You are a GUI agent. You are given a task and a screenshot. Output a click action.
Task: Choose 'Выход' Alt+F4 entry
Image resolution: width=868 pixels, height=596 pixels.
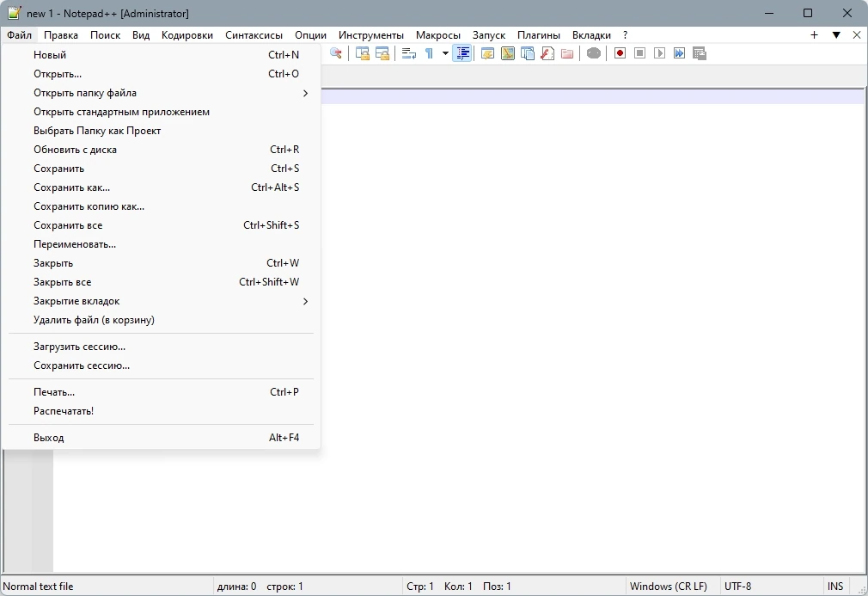(x=161, y=438)
